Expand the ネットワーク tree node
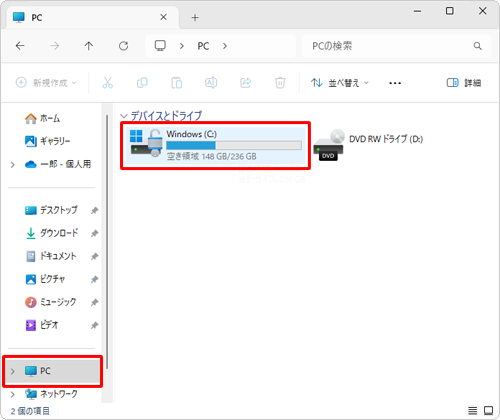Screen dimensions: 500x420 click(x=13, y=395)
